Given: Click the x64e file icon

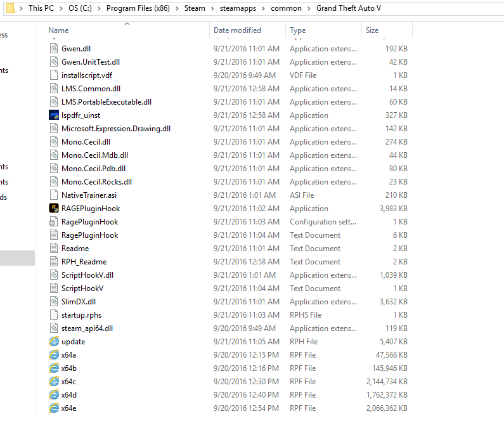Looking at the screenshot, I should [54, 408].
